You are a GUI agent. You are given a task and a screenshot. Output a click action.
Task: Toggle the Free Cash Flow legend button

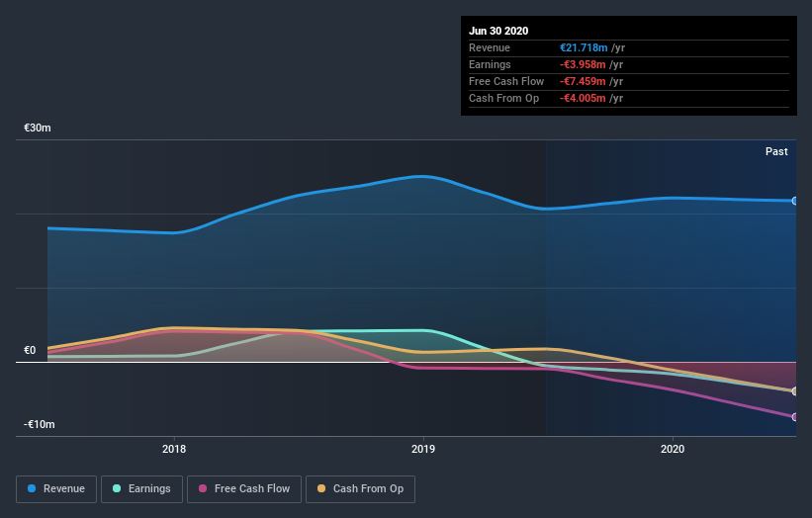click(244, 489)
